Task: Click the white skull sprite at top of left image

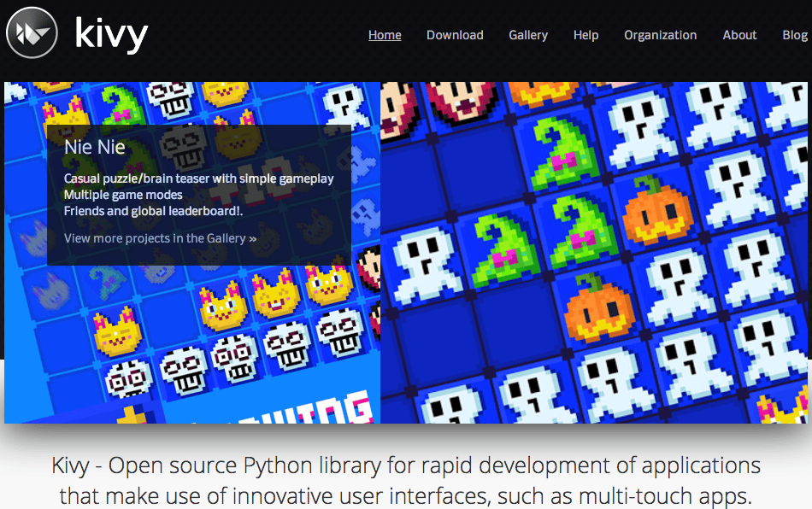Action: click(170, 99)
